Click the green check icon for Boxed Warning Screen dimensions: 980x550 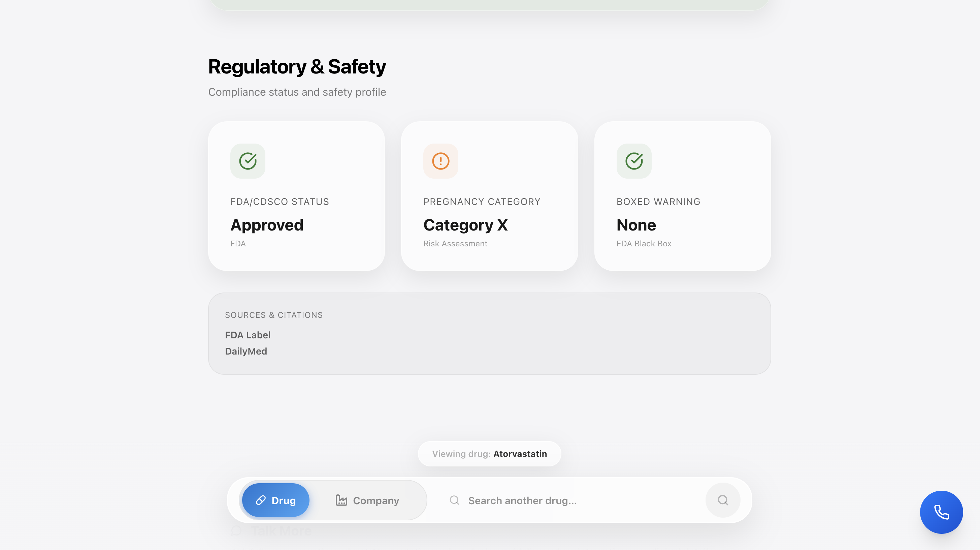pyautogui.click(x=634, y=161)
